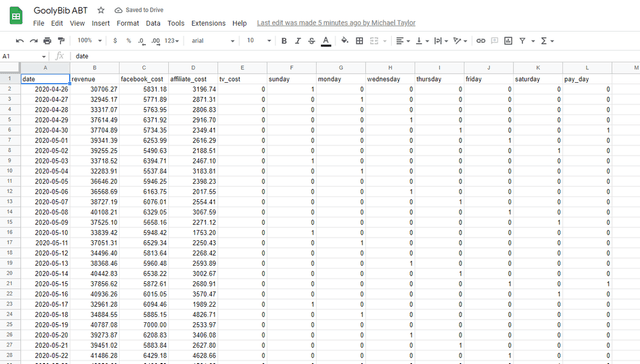Open the Functions sigma menu
This screenshot has width=640, height=364.
click(x=547, y=41)
